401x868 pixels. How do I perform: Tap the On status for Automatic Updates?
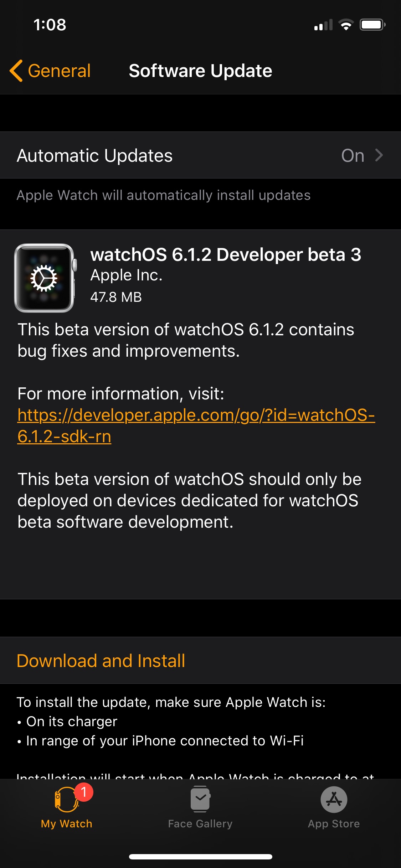(352, 155)
